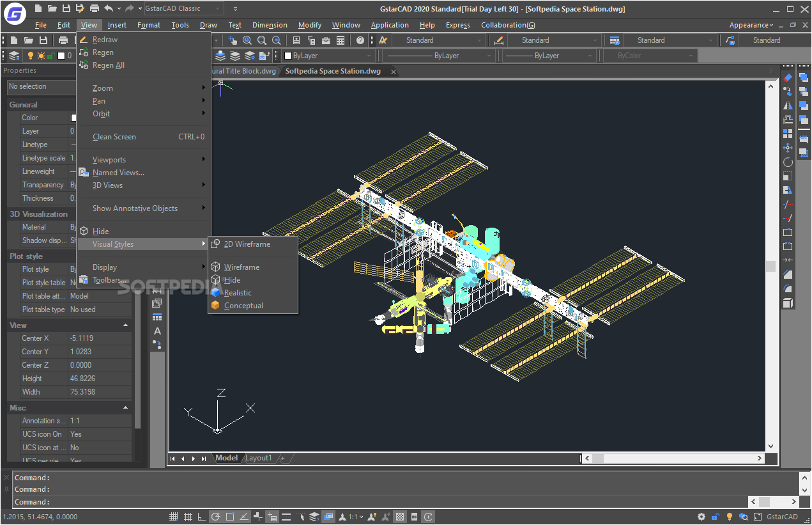Click the Multileader Style icon
812x525 pixels.
730,40
